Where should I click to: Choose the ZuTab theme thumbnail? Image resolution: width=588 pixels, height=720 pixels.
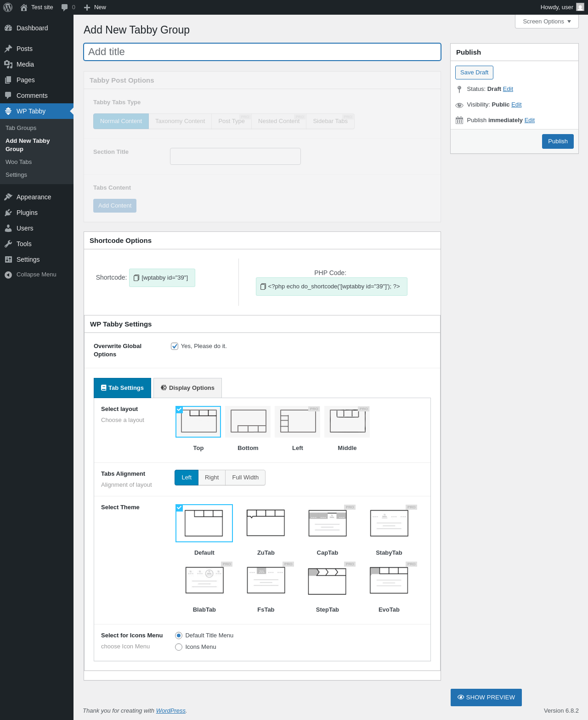[266, 523]
